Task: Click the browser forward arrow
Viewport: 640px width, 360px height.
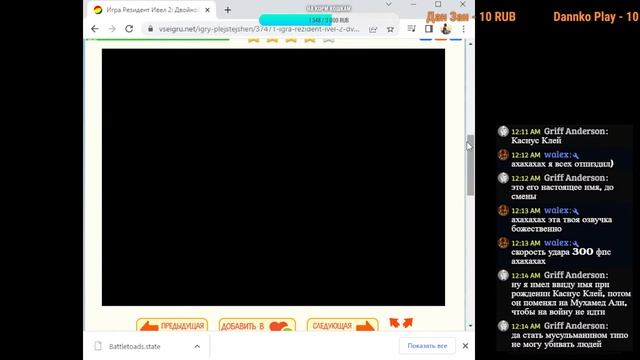Action: (x=112, y=29)
